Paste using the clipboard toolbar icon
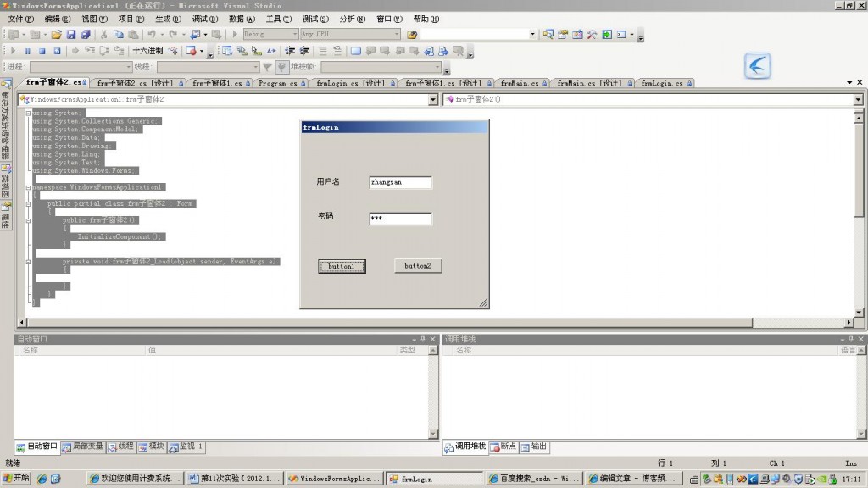 point(133,34)
